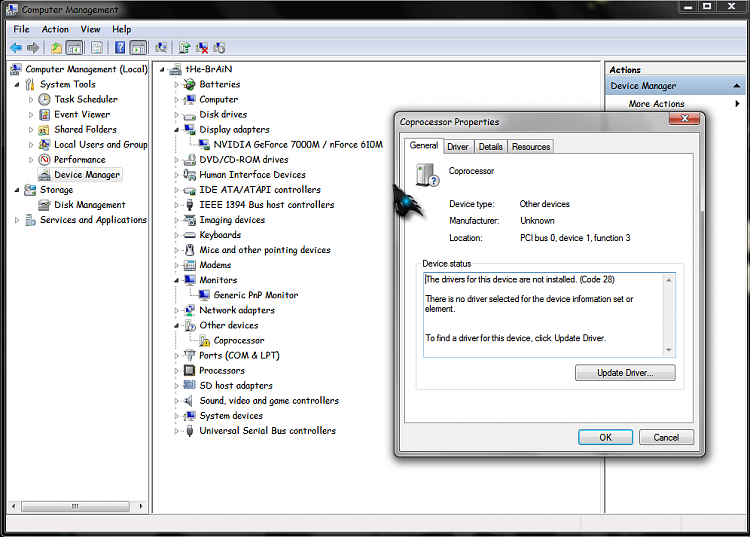Click Update Driver Software toolbar icon
This screenshot has width=750, height=537.
(x=185, y=48)
